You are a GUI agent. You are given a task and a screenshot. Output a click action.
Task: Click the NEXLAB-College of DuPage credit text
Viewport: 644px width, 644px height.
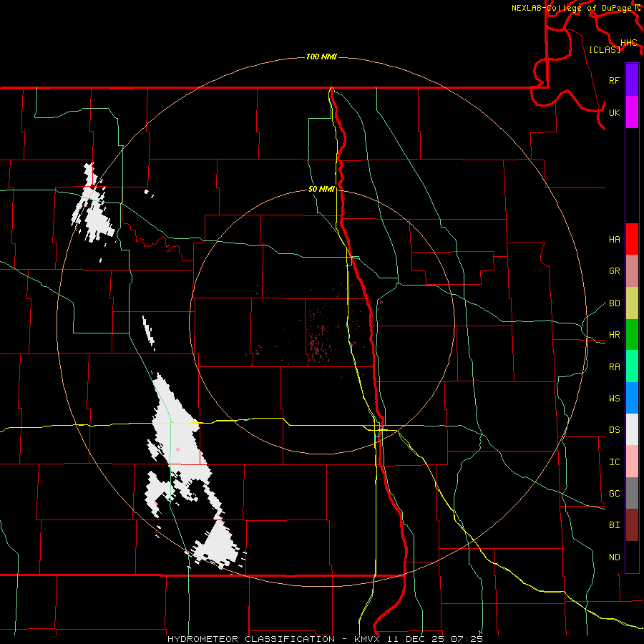coord(573,8)
